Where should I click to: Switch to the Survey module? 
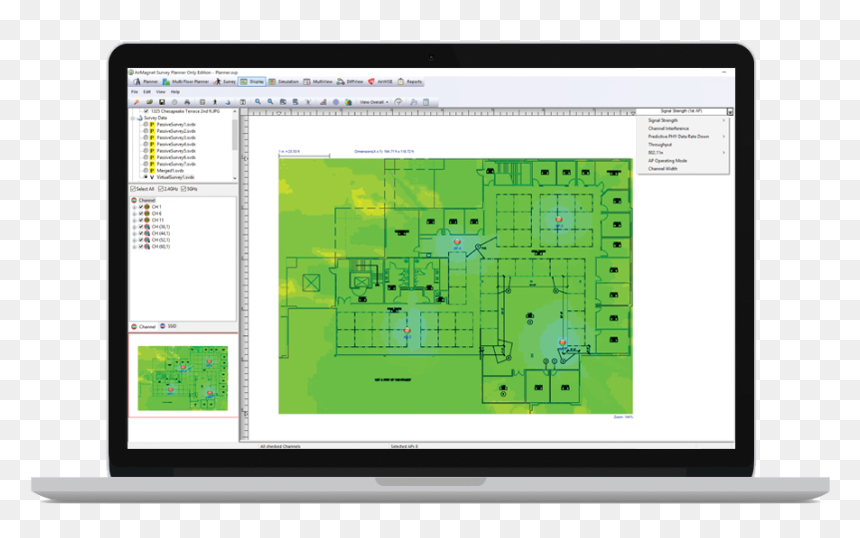[224, 82]
